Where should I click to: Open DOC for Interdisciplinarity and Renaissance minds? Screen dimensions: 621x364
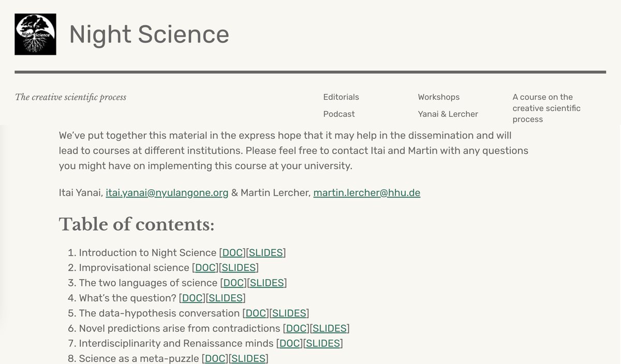(x=290, y=343)
